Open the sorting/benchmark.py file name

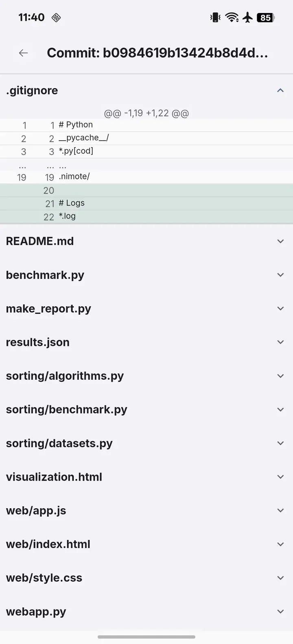(66, 410)
